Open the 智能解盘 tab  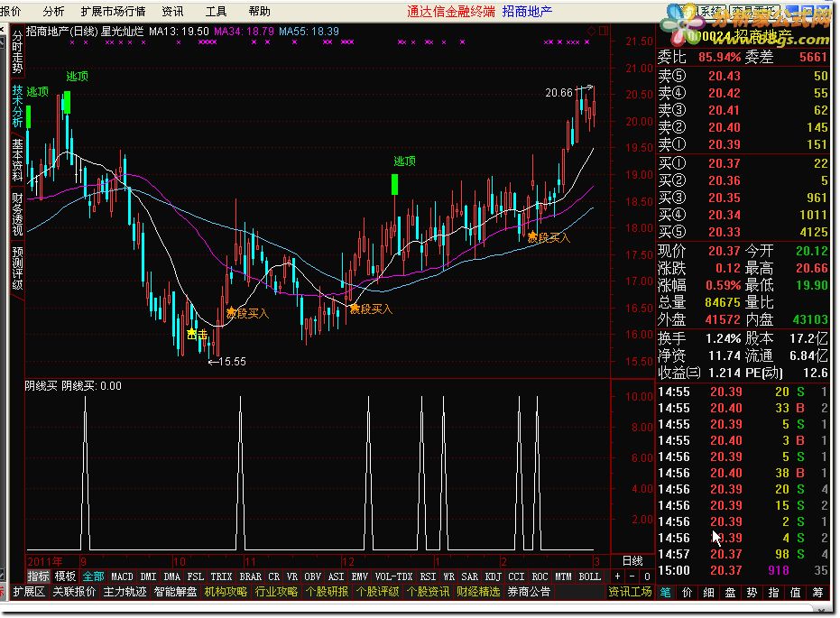tap(175, 592)
